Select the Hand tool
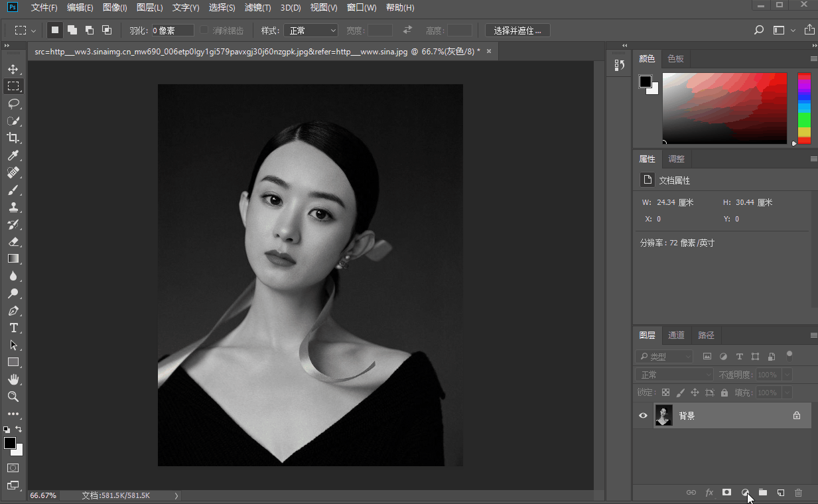818x504 pixels. tap(13, 379)
